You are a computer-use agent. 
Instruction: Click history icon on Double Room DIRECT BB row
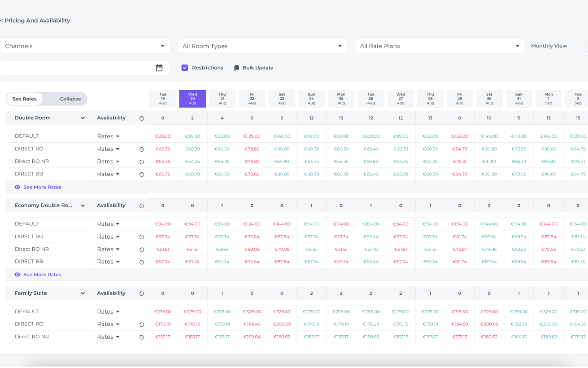pyautogui.click(x=142, y=174)
